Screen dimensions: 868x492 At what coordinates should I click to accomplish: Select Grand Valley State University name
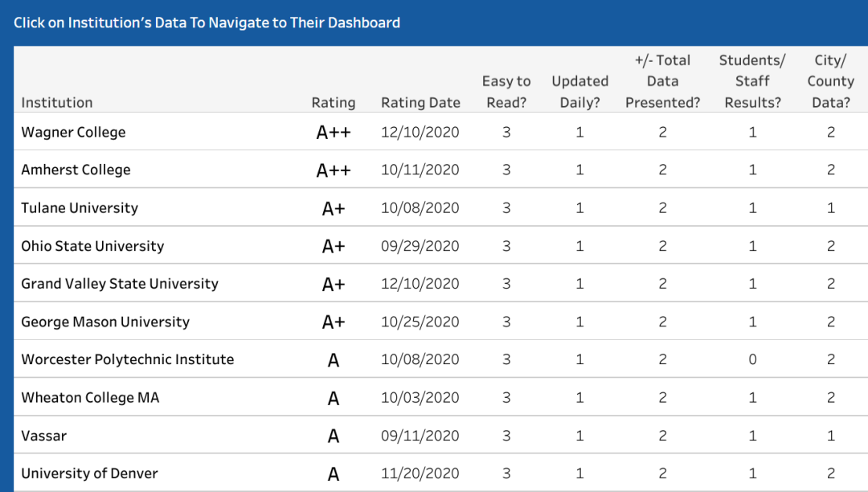coord(120,284)
